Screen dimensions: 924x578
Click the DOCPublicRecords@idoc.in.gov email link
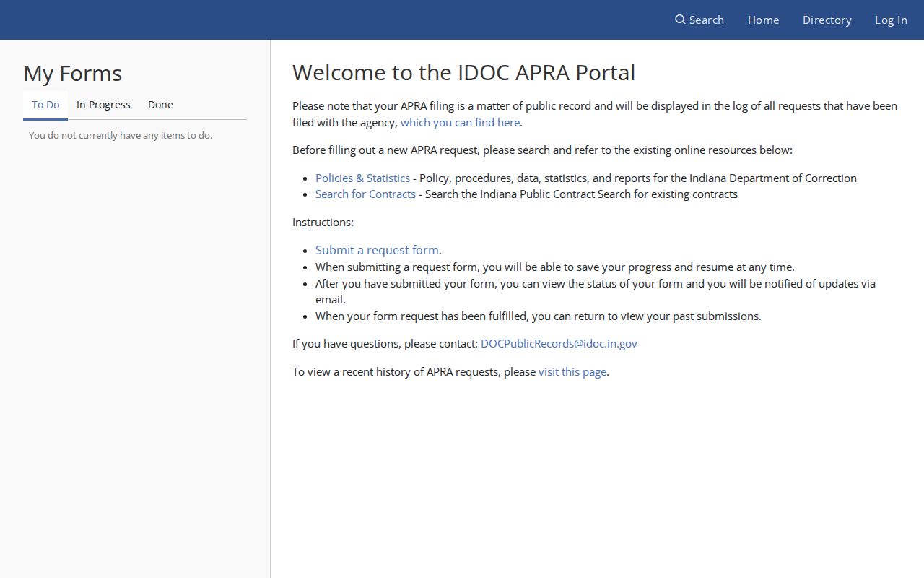[559, 343]
